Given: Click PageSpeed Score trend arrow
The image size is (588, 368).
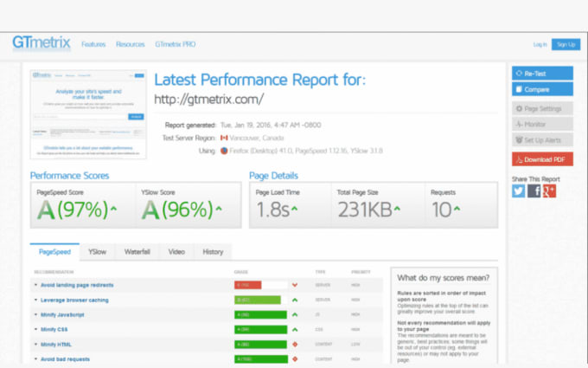Looking at the screenshot, I should click(113, 207).
